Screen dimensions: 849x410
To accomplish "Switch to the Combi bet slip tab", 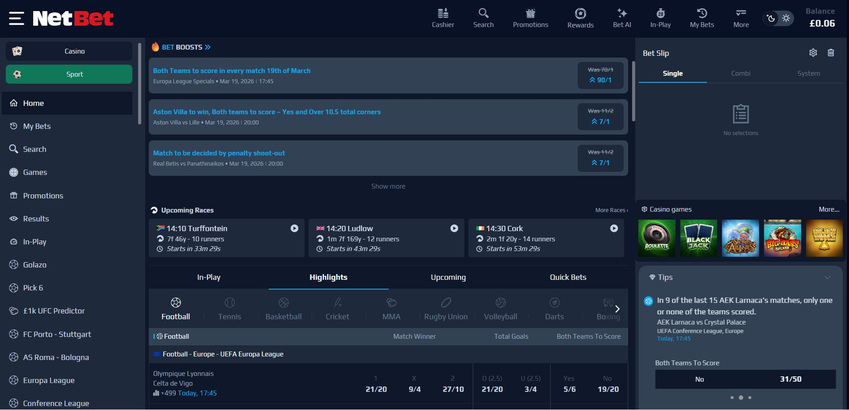I will (x=741, y=74).
